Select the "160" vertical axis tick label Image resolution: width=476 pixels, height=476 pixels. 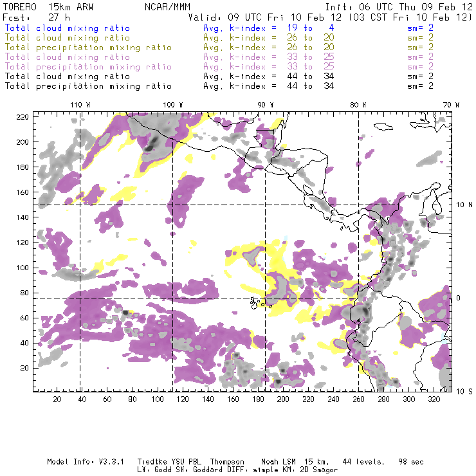pyautogui.click(x=23, y=192)
